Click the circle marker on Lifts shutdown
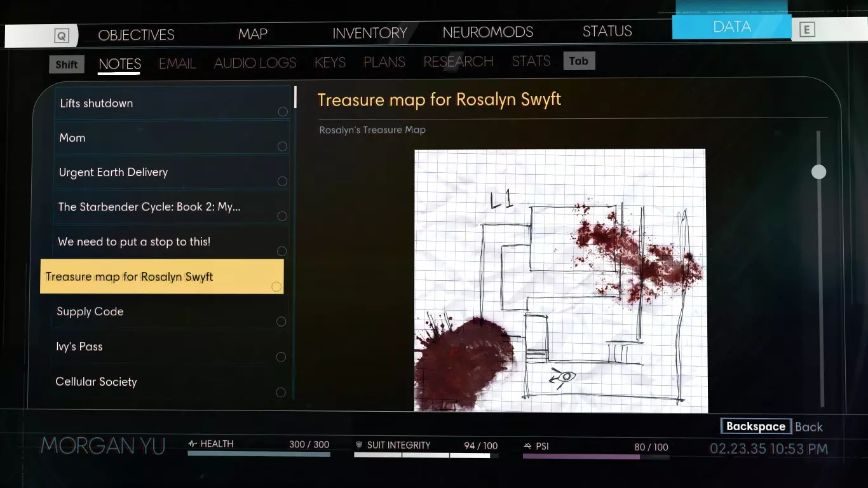868x488 pixels. coord(283,112)
